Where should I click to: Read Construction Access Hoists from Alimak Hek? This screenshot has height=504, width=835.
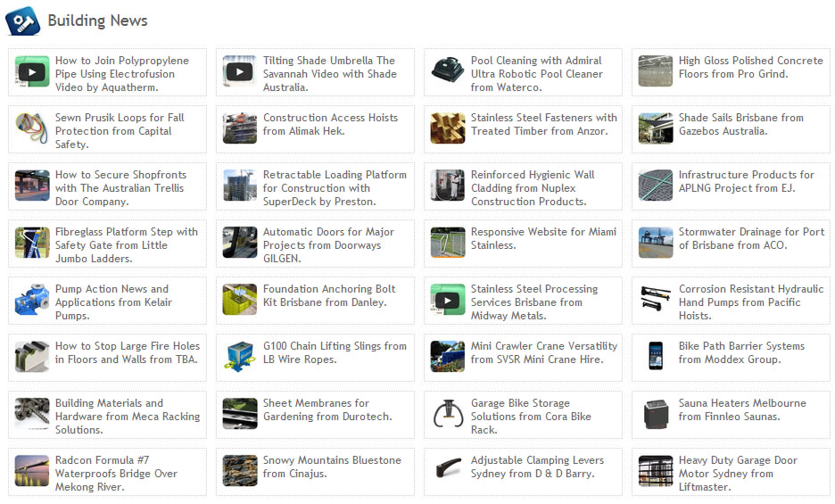point(330,124)
